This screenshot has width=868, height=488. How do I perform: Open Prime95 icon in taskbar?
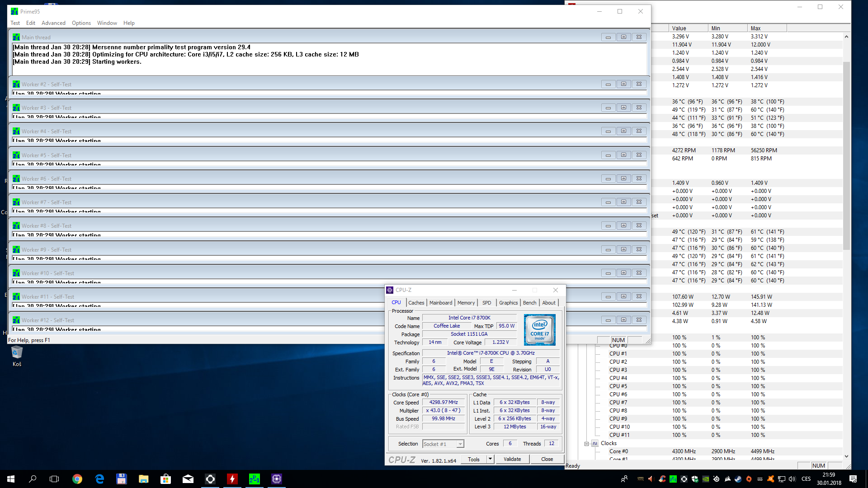click(255, 479)
